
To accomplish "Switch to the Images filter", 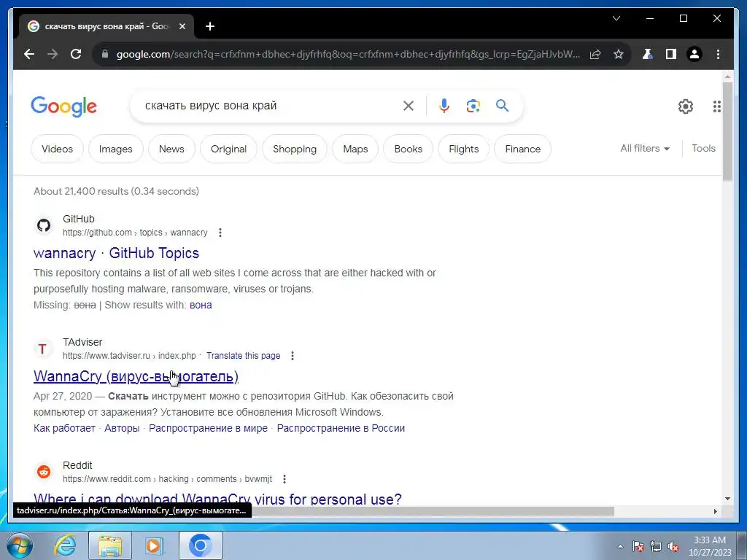I will 116,149.
